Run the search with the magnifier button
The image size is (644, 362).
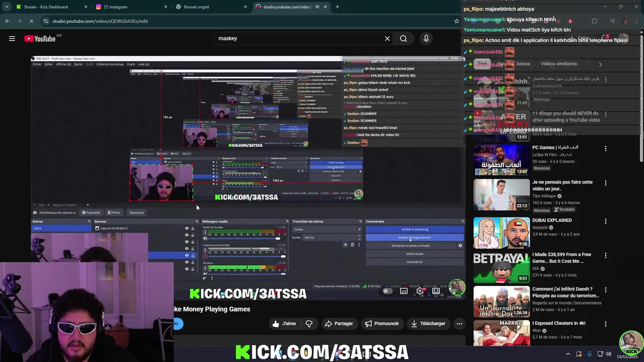[404, 39]
